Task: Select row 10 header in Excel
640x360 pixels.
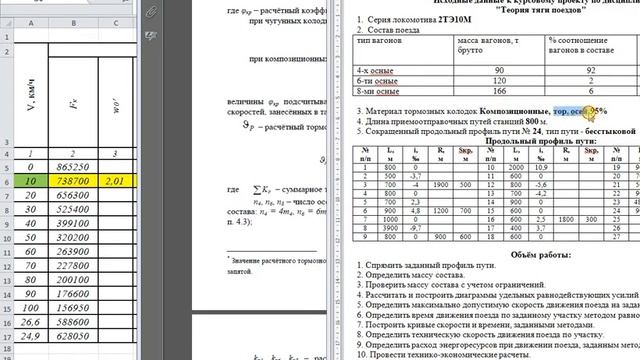Action: [x=7, y=238]
